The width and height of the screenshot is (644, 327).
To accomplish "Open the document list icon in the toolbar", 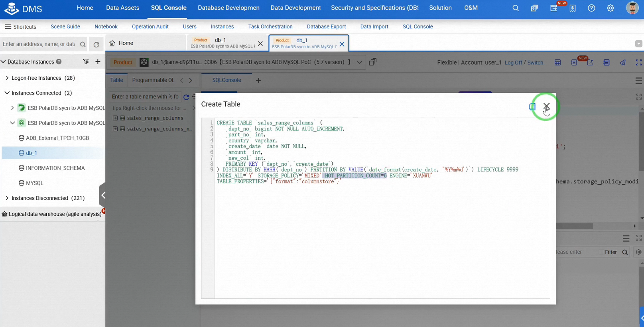I will coord(606,63).
